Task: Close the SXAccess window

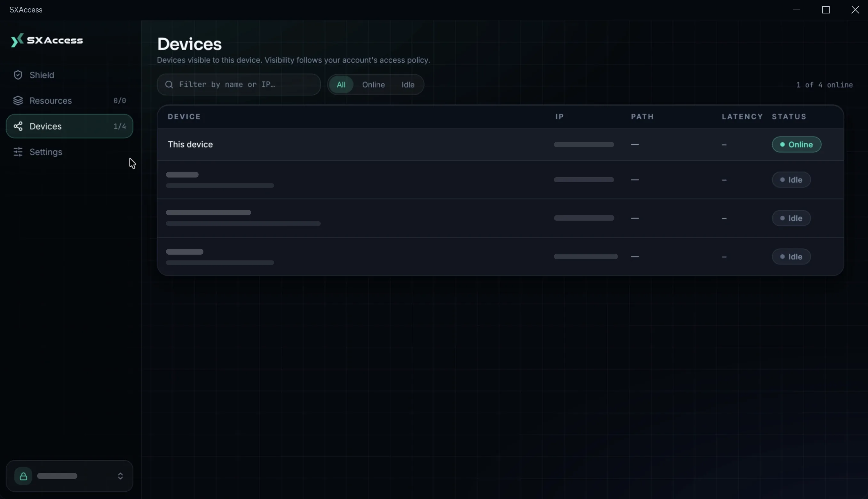Action: click(855, 10)
